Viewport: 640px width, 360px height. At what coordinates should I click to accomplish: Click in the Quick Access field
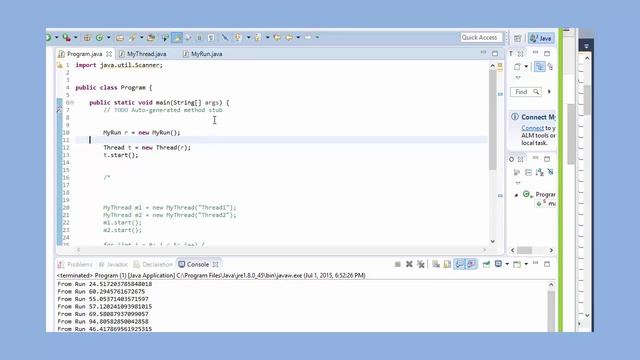tap(481, 38)
